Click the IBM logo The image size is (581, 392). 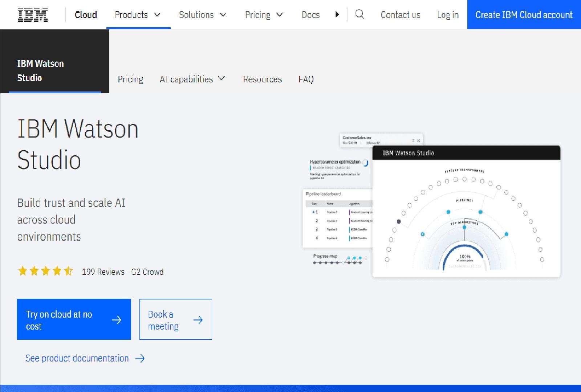tap(32, 15)
